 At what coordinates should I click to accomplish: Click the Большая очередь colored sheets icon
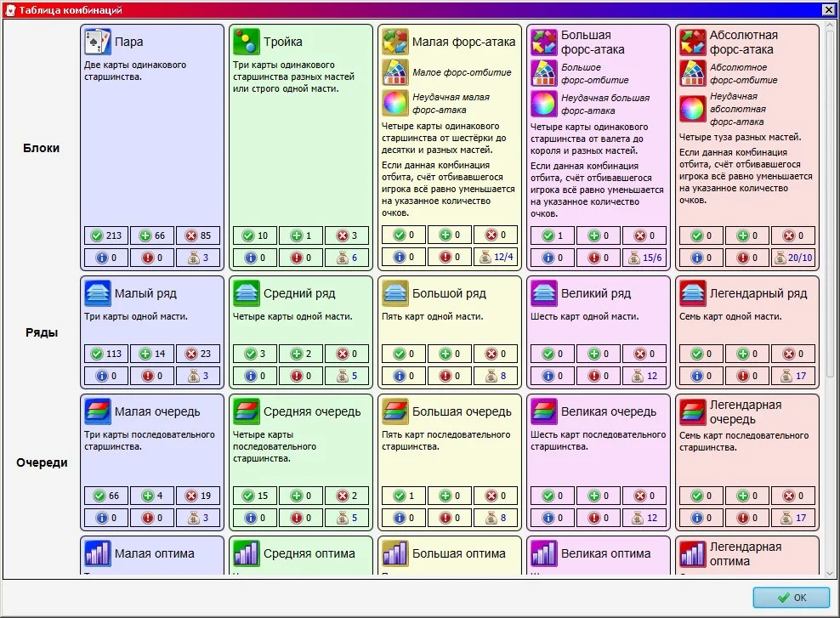tap(395, 411)
